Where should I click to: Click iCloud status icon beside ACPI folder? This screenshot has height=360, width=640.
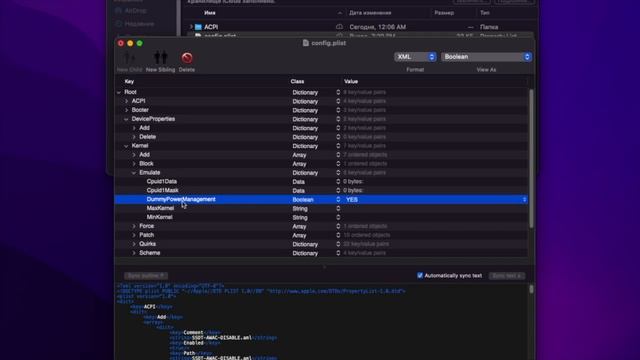pos(339,27)
